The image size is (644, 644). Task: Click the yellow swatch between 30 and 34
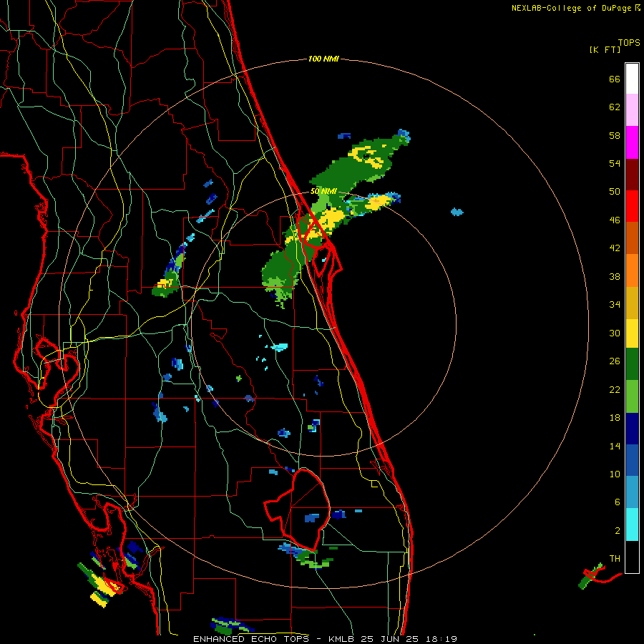click(632, 333)
